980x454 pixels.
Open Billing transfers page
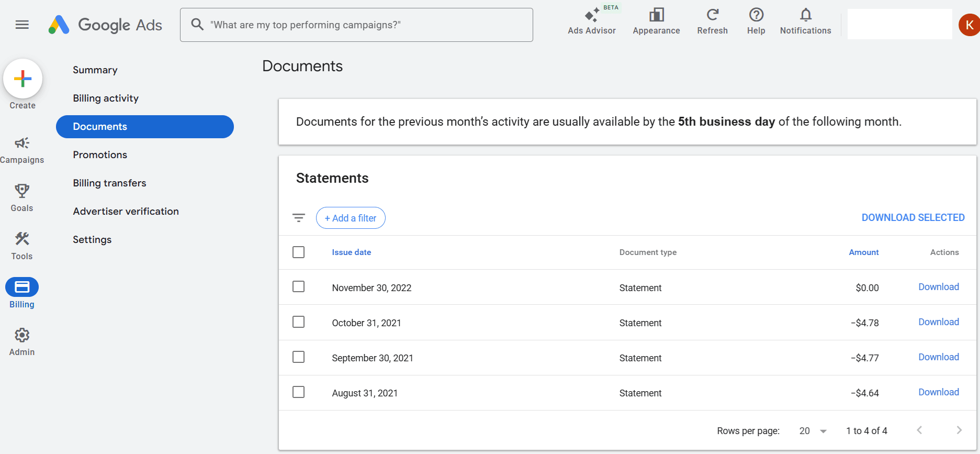point(109,183)
